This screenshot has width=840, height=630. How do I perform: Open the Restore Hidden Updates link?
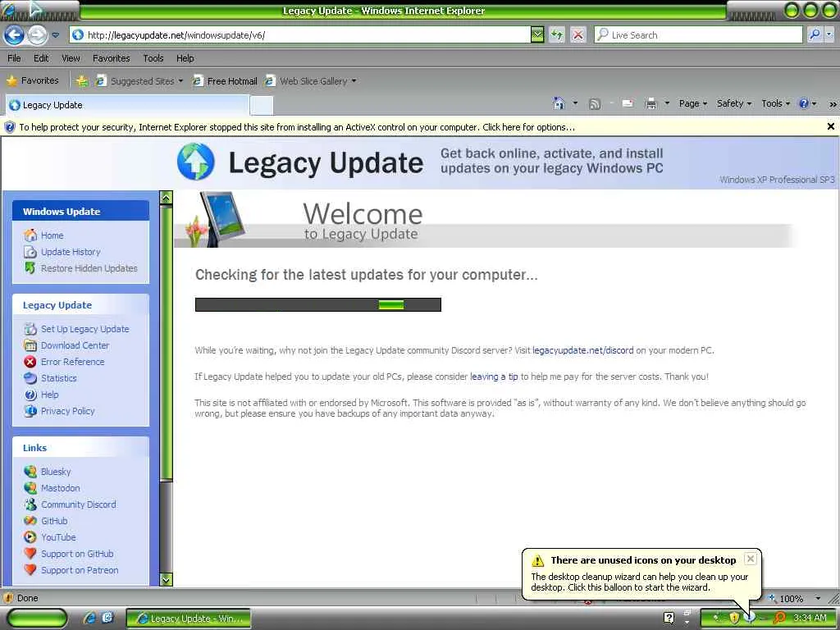tap(89, 268)
